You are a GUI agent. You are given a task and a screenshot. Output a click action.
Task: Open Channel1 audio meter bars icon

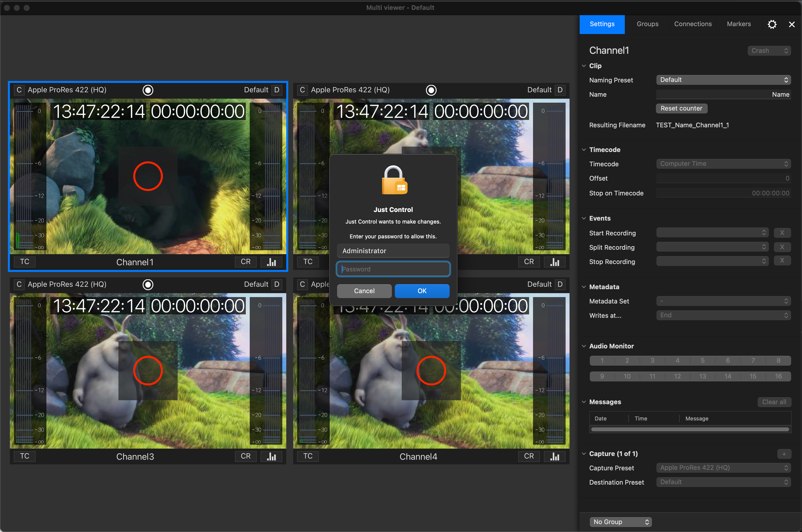coord(271,262)
